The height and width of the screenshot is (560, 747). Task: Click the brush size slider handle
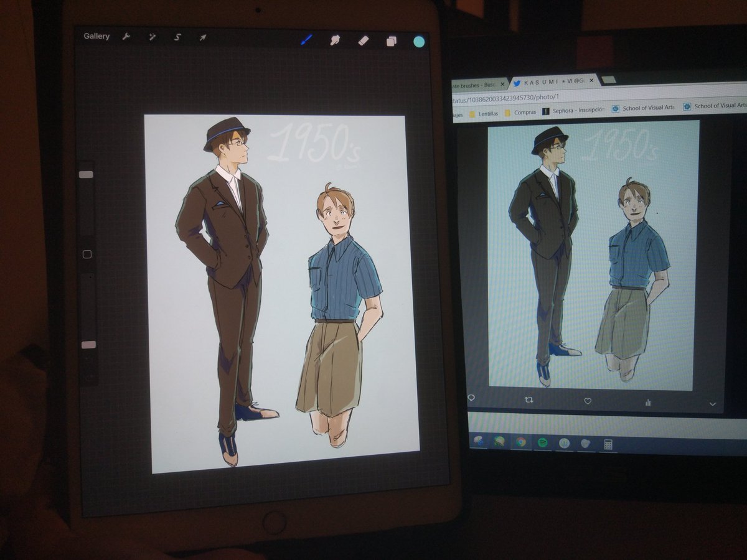(x=86, y=175)
